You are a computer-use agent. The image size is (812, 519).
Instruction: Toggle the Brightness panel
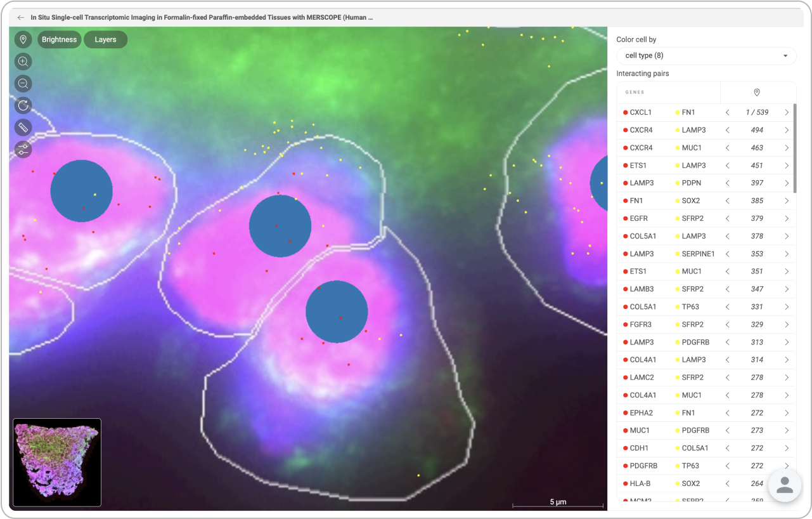[59, 39]
